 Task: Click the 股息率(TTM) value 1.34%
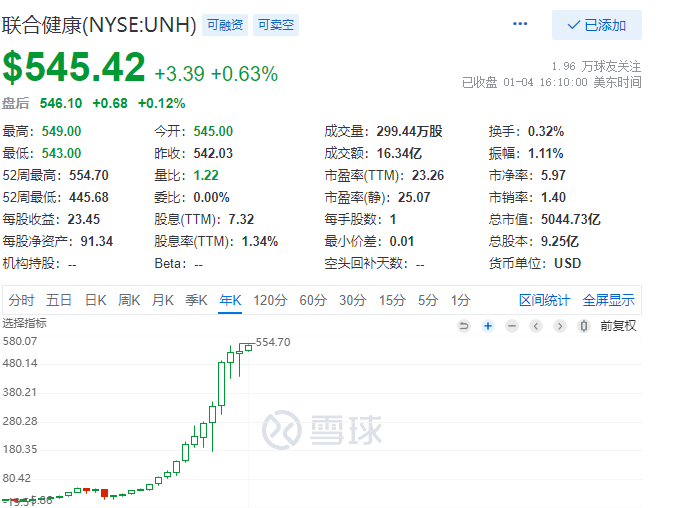[260, 242]
